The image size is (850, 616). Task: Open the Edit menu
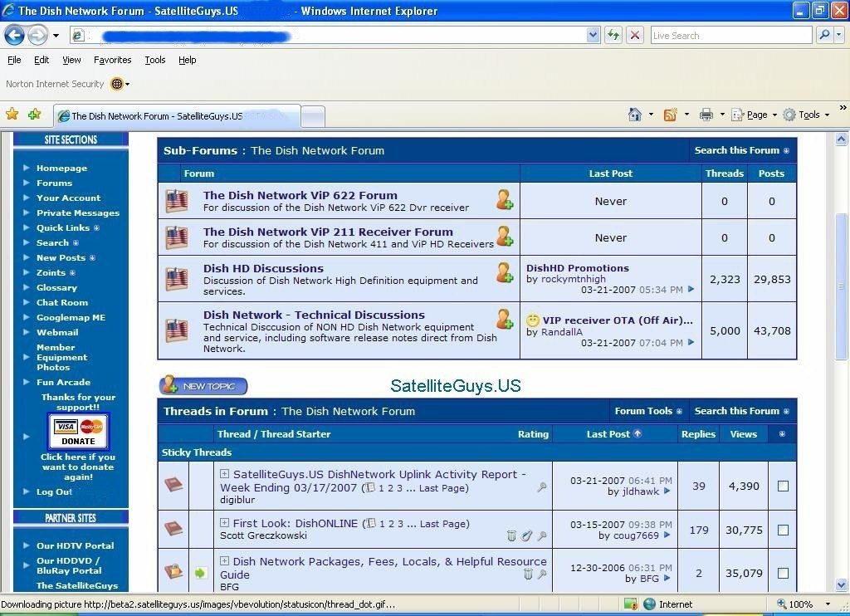tap(42, 60)
